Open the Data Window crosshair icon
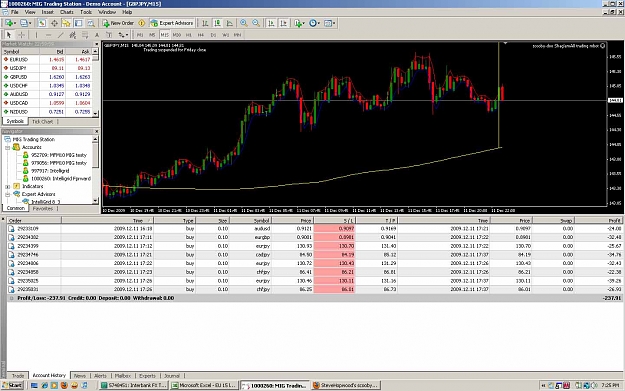The width and height of the screenshot is (625, 391). 54,23
